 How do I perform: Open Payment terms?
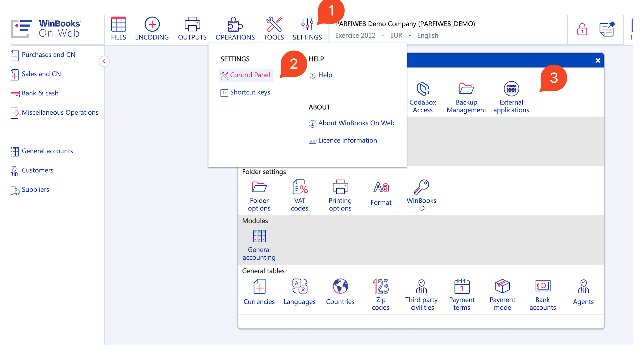click(462, 295)
